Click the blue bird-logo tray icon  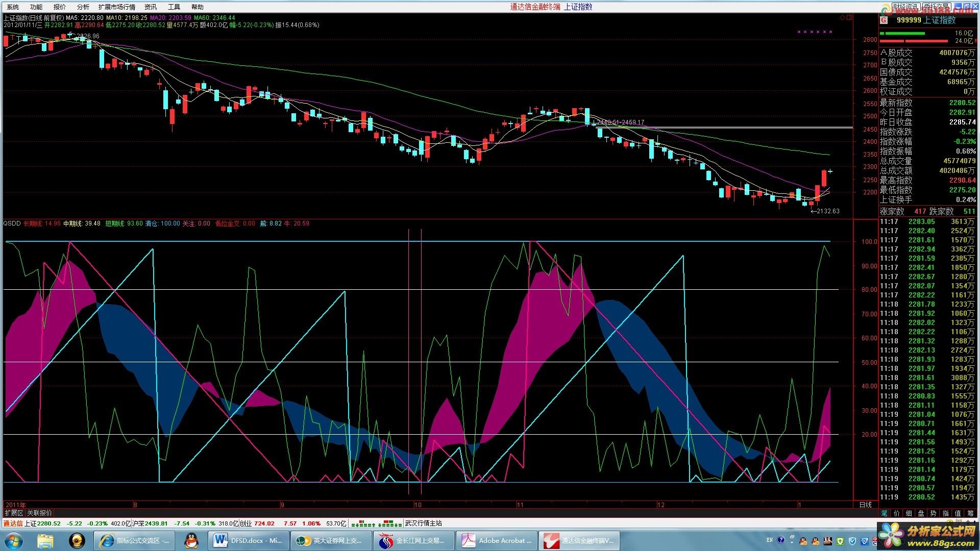coord(865,541)
